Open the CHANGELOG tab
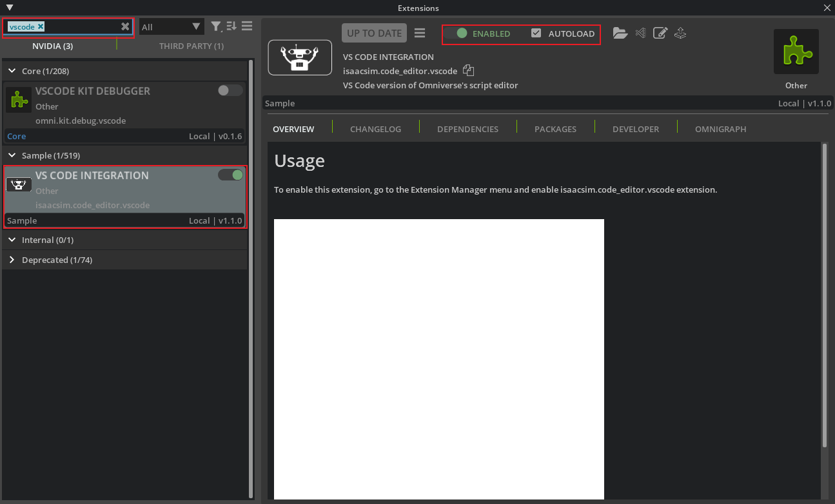 (375, 129)
